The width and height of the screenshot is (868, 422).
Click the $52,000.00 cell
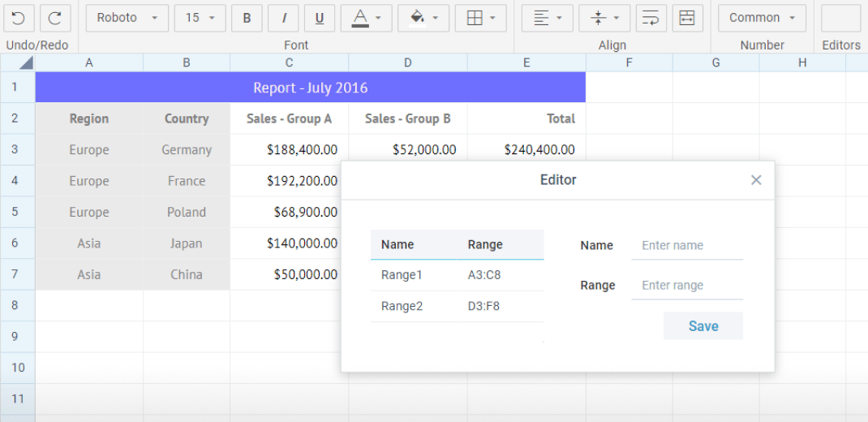point(408,149)
